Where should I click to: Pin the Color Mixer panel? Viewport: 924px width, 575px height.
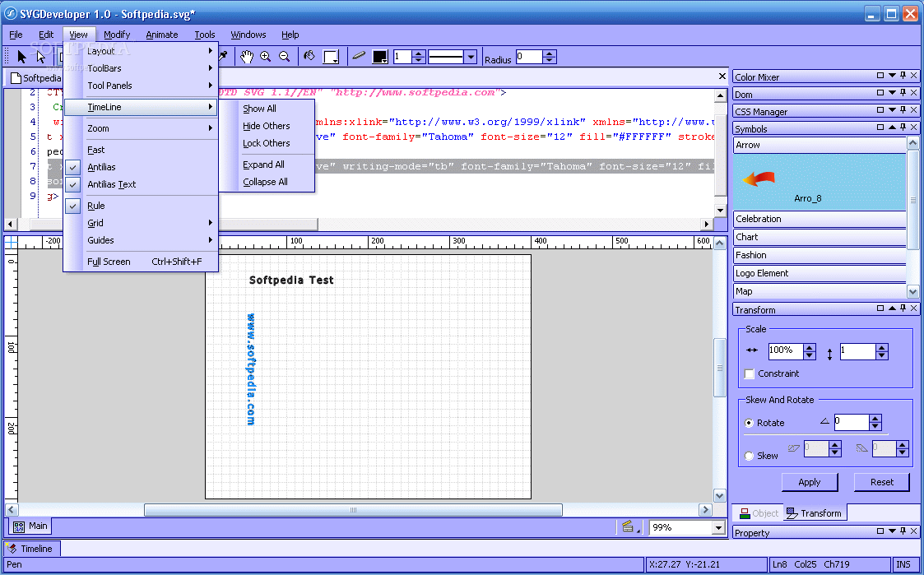point(903,76)
